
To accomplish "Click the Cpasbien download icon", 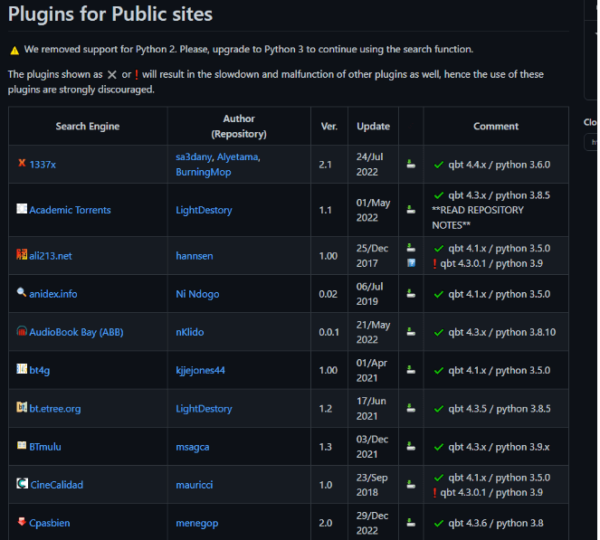I will tap(411, 522).
